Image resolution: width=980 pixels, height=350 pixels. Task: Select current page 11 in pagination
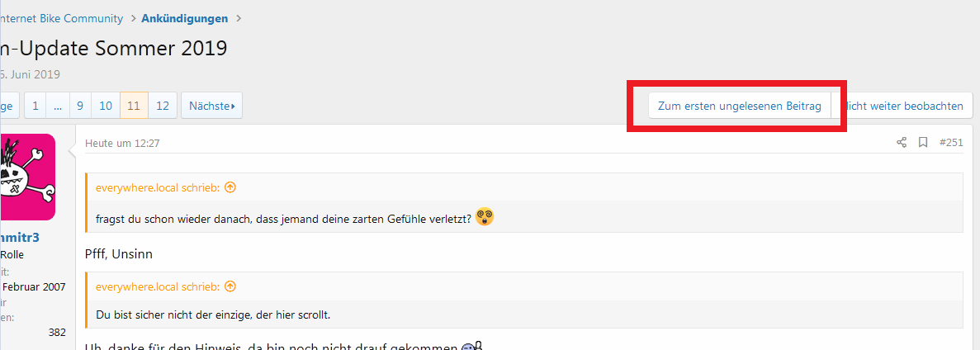134,106
